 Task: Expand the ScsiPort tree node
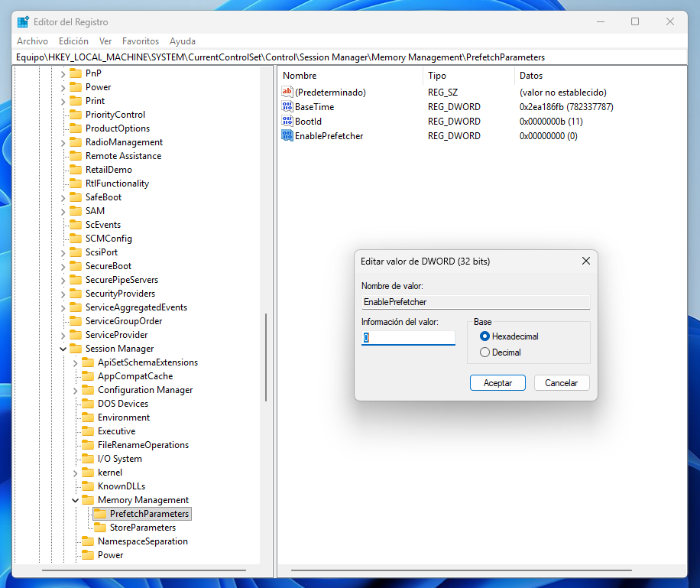pyautogui.click(x=63, y=253)
